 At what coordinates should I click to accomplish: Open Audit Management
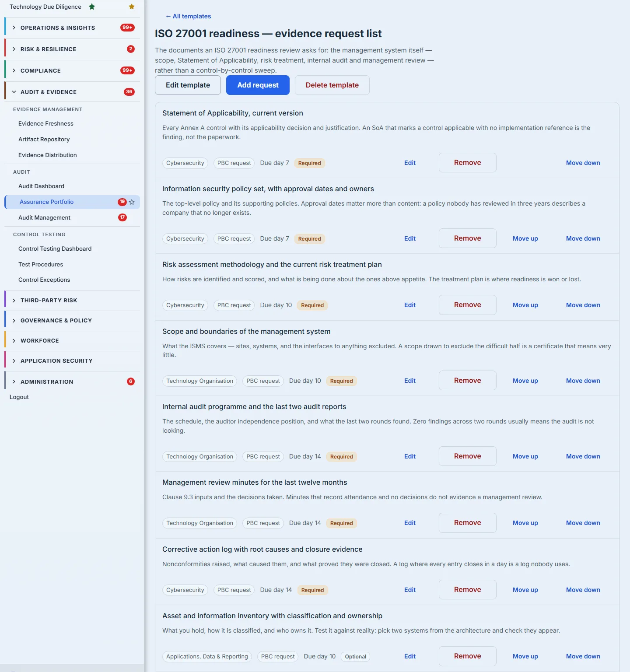coord(44,218)
